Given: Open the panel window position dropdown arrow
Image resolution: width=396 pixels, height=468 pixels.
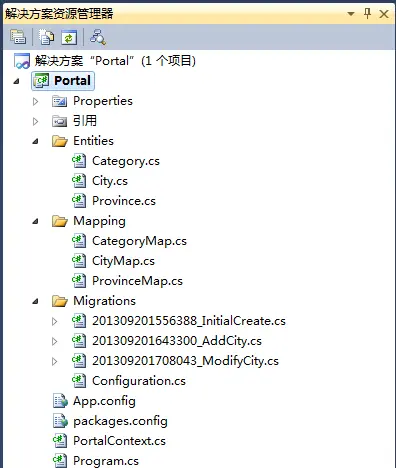Looking at the screenshot, I should pyautogui.click(x=351, y=14).
